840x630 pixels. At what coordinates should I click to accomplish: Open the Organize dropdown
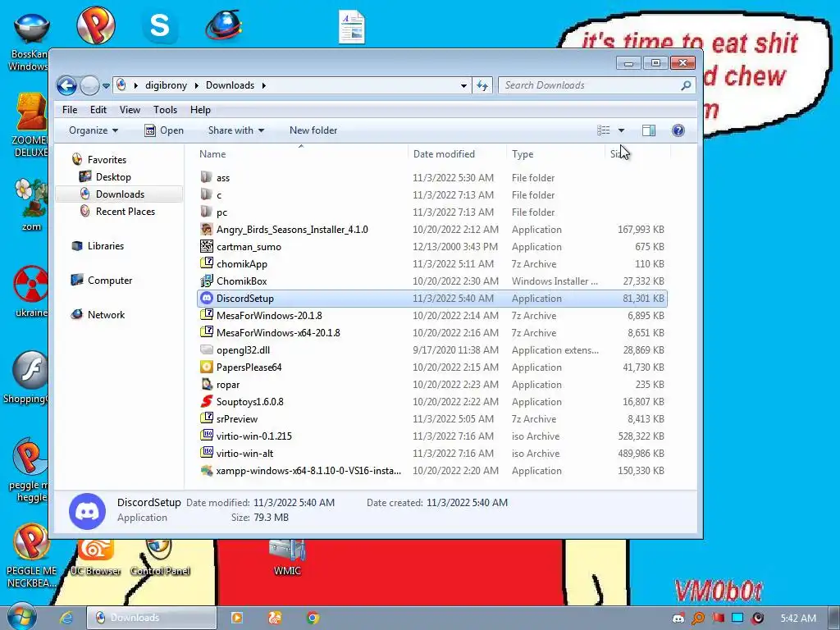[94, 130]
